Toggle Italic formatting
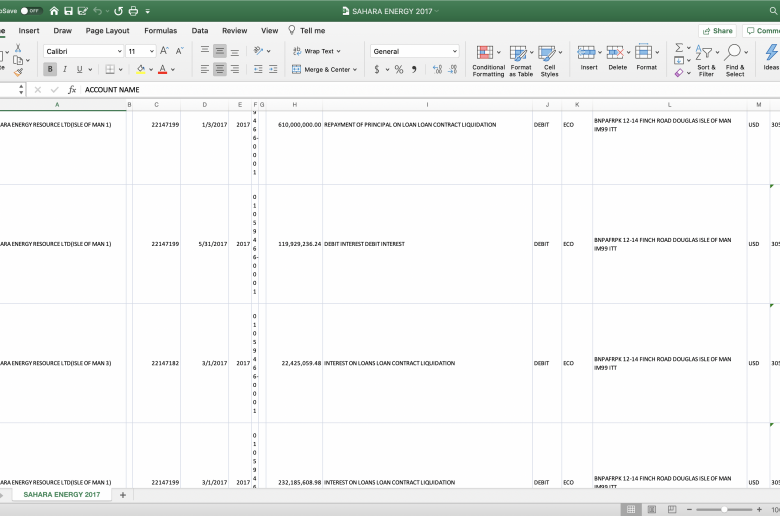 [65, 69]
